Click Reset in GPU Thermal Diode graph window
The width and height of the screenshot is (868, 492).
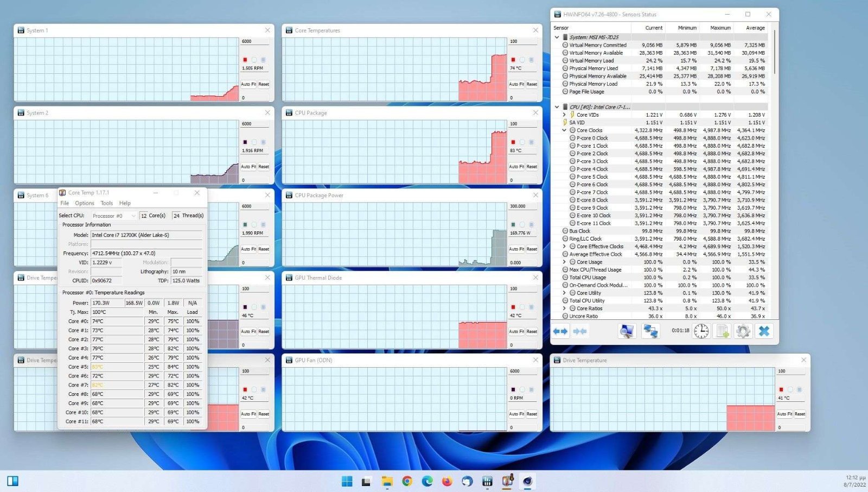pyautogui.click(x=532, y=331)
